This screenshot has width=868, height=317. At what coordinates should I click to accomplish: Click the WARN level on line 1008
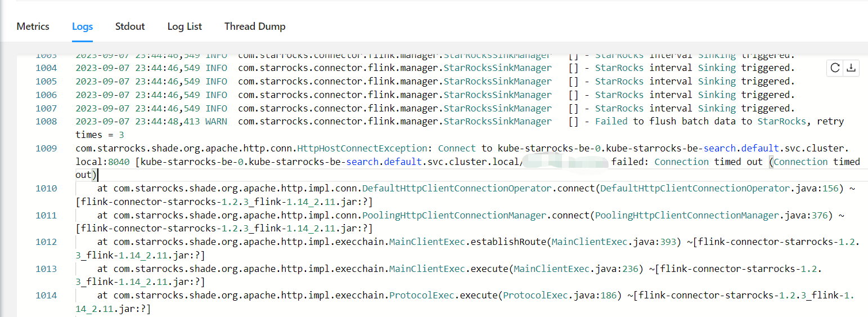pyautogui.click(x=216, y=122)
